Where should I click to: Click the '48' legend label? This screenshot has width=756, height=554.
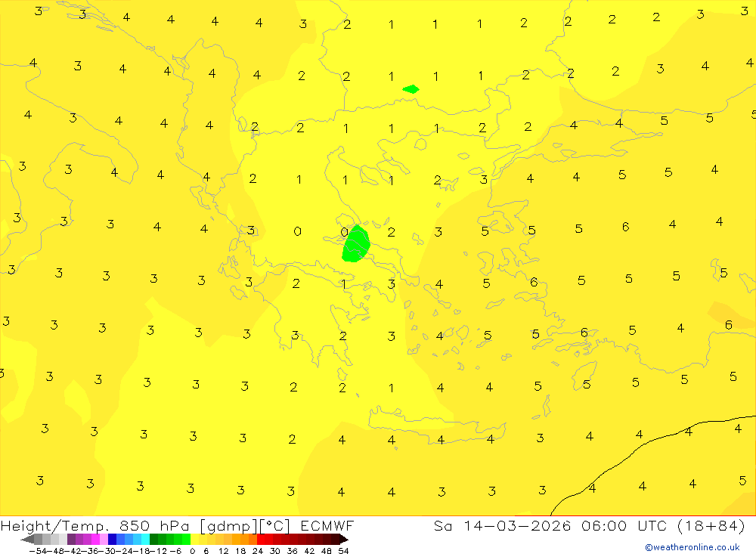[327, 551]
